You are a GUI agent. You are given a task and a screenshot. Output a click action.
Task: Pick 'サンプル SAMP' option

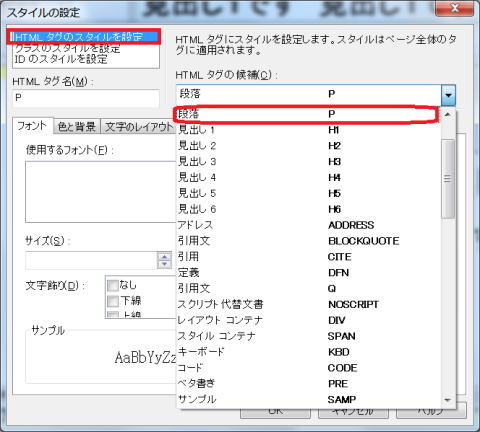[308, 399]
